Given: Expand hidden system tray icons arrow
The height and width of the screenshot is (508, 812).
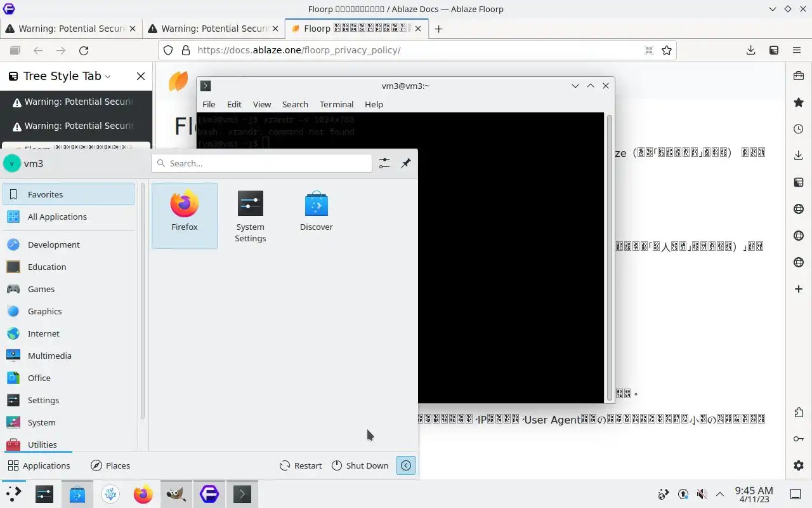Looking at the screenshot, I should 720,494.
